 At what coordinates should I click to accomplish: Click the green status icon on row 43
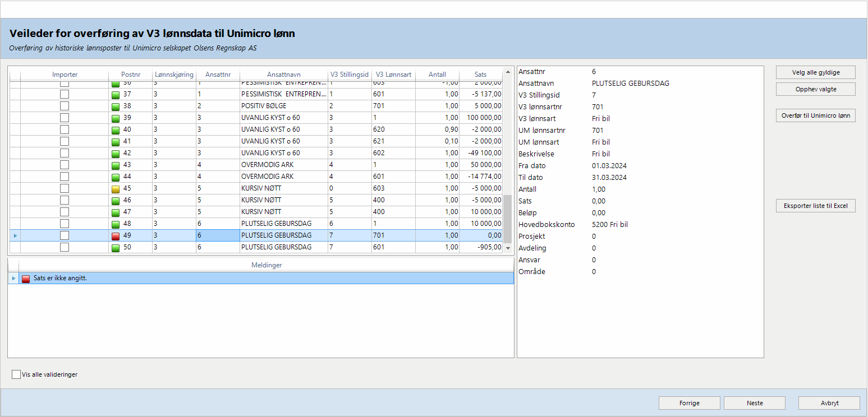pyautogui.click(x=116, y=165)
